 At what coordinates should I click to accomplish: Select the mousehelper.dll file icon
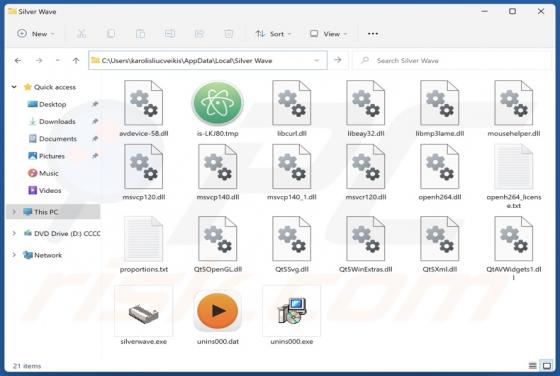514,103
